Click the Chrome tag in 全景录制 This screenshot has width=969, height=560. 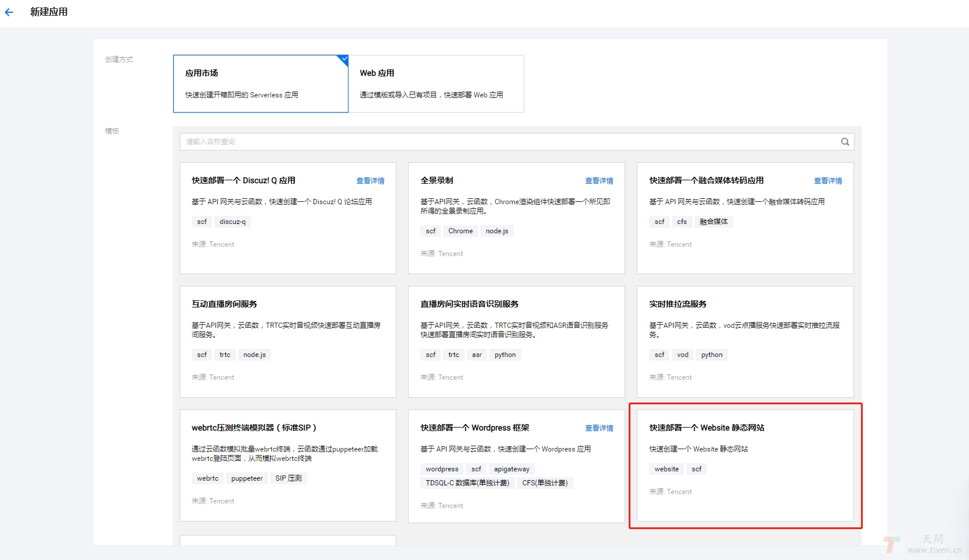tap(461, 231)
